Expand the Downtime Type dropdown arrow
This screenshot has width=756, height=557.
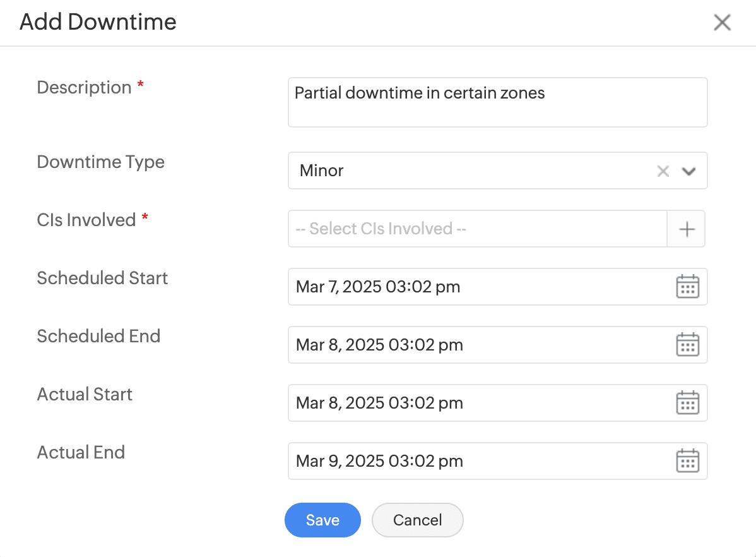pos(689,171)
